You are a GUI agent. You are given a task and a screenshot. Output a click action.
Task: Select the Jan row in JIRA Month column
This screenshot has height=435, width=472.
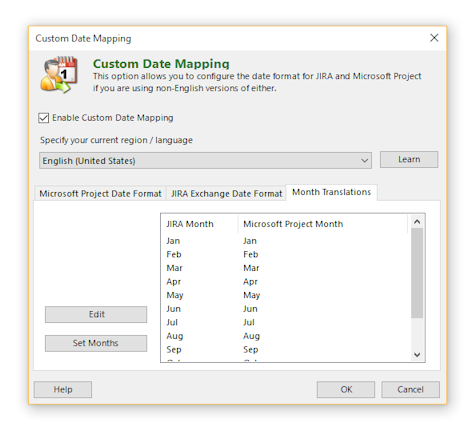tap(173, 241)
